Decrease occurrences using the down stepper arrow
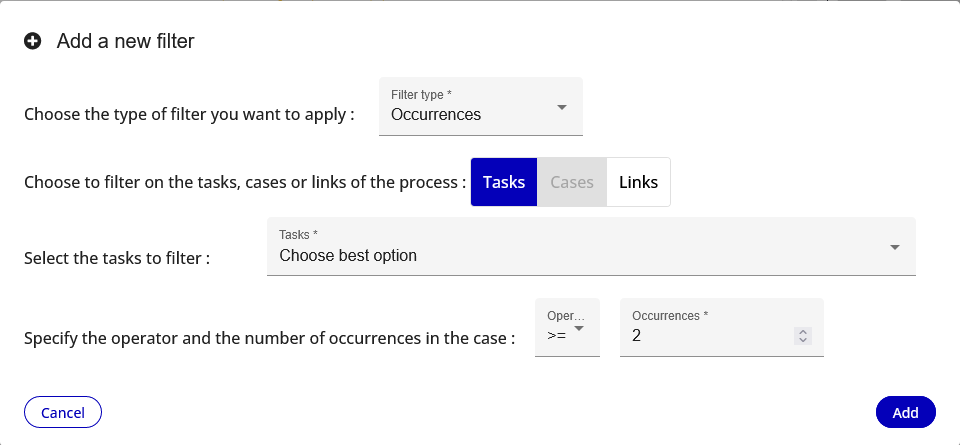Screen dimensions: 960x445 tap(803, 340)
